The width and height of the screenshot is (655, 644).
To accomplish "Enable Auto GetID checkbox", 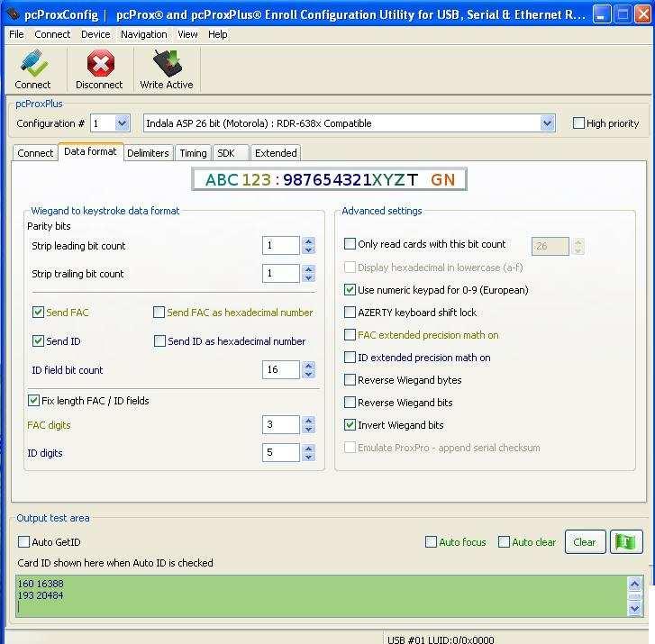I will [23, 541].
